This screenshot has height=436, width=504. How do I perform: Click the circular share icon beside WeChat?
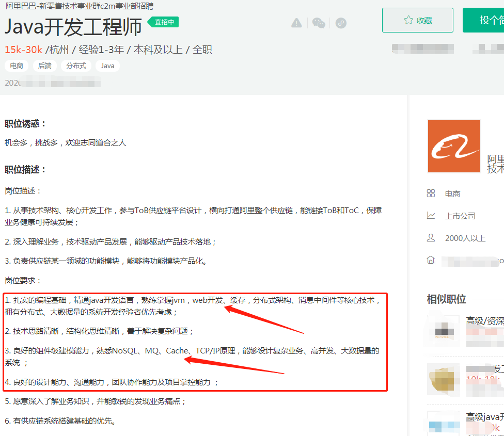[x=340, y=23]
